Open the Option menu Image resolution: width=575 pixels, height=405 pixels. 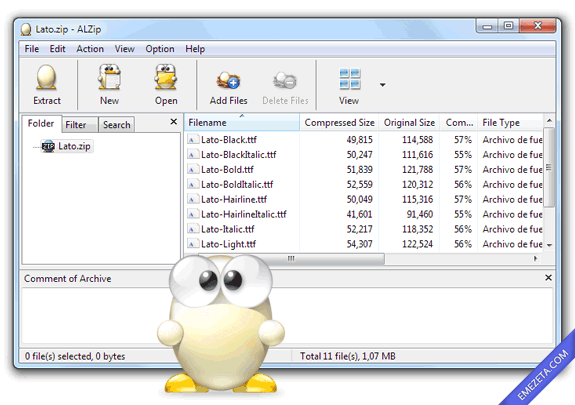[x=160, y=49]
